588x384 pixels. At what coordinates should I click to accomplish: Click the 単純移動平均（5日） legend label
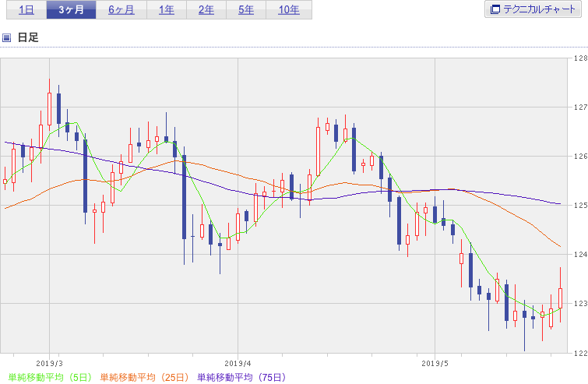click(x=50, y=377)
